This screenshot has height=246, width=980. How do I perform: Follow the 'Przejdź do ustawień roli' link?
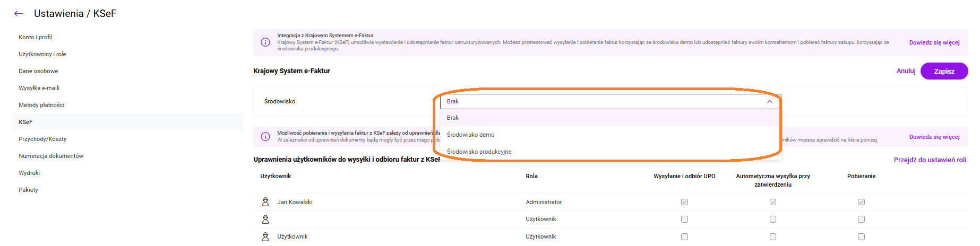click(x=930, y=160)
